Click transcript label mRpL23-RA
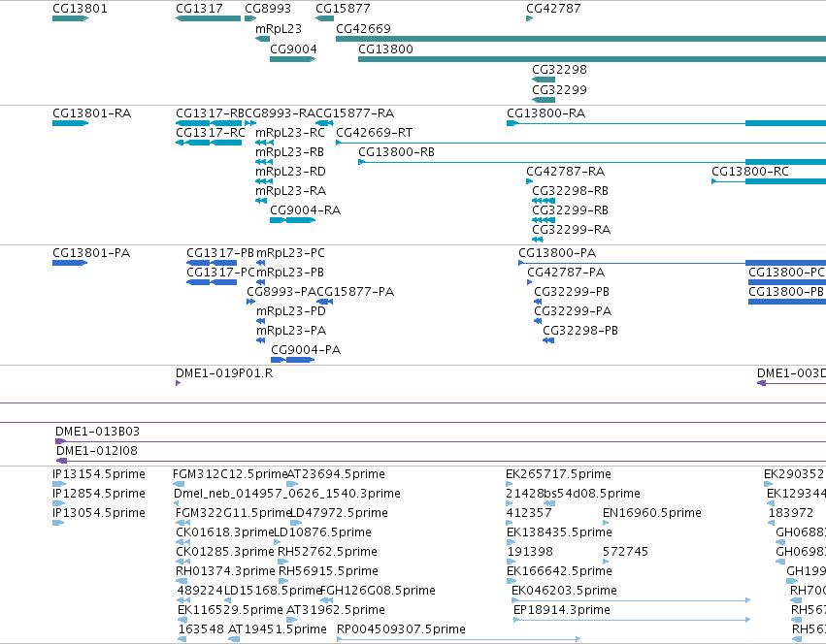Image resolution: width=826 pixels, height=644 pixels. (x=291, y=191)
